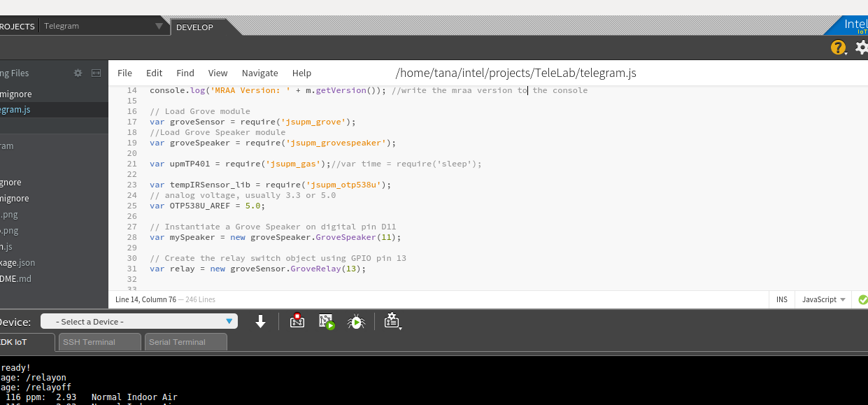
Task: Switch to the DEVELOP tab
Action: tap(194, 27)
